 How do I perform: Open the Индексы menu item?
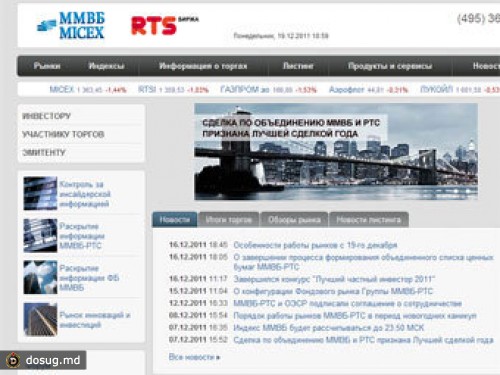(106, 66)
